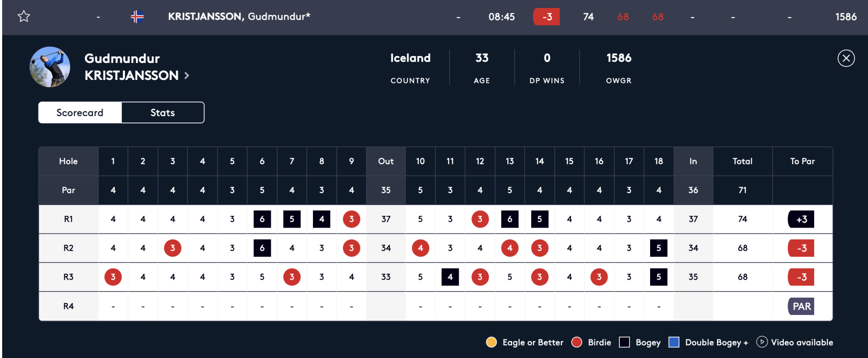This screenshot has width=868, height=358.
Task: Click the R3 birdie on hole 16
Action: tap(599, 277)
